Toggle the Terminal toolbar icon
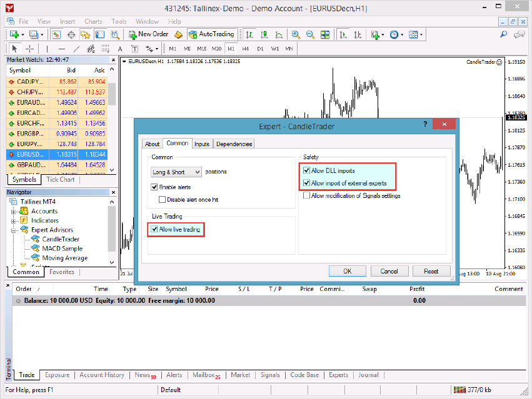The height and width of the screenshot is (399, 532). 100,34
